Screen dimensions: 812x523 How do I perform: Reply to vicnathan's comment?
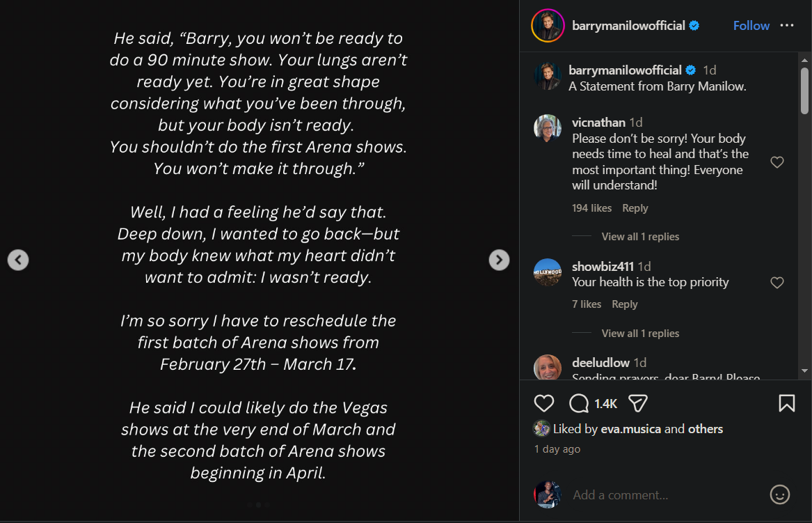635,208
